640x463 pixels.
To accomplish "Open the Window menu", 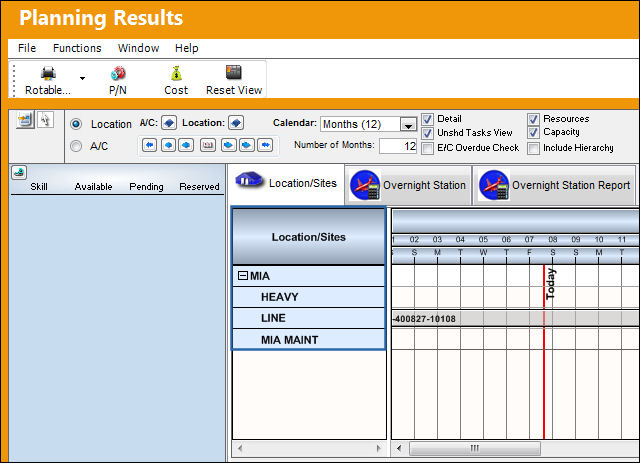I will [138, 48].
